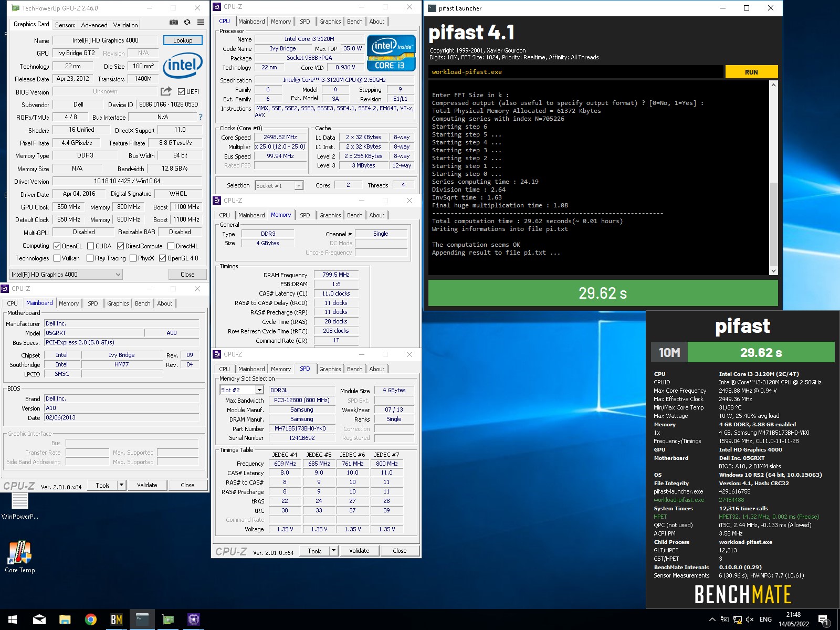
Task: Click Validate in SPD CPU-Z window
Action: point(359,551)
